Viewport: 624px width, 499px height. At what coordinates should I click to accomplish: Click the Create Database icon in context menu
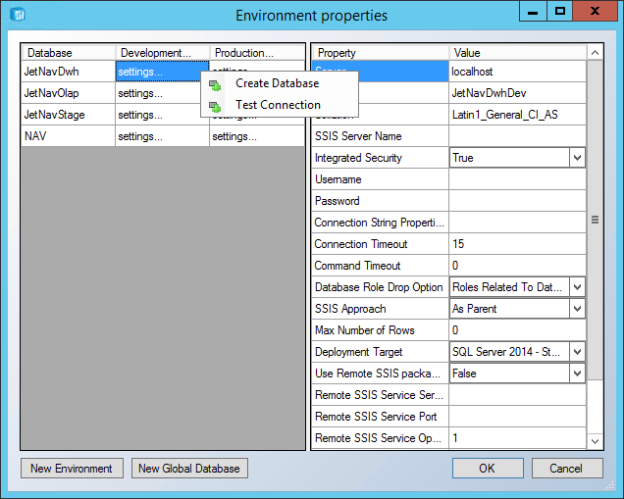click(215, 85)
